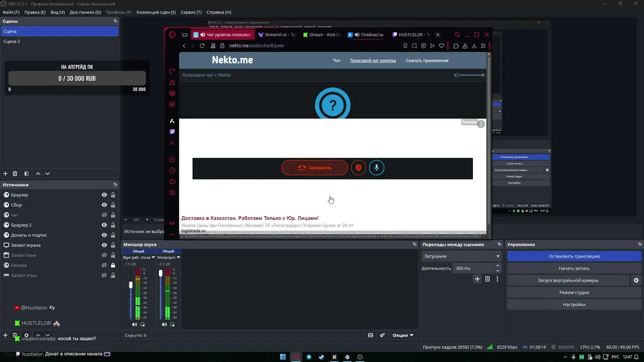The height and width of the screenshot is (362, 644).
Task: Hide the Браузер source with its eye
Action: tap(104, 195)
